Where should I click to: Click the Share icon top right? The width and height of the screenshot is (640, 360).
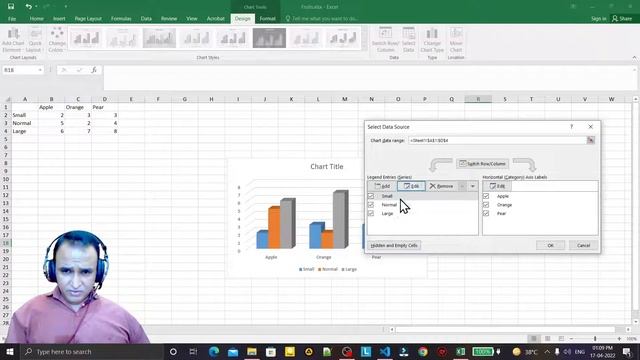622,18
